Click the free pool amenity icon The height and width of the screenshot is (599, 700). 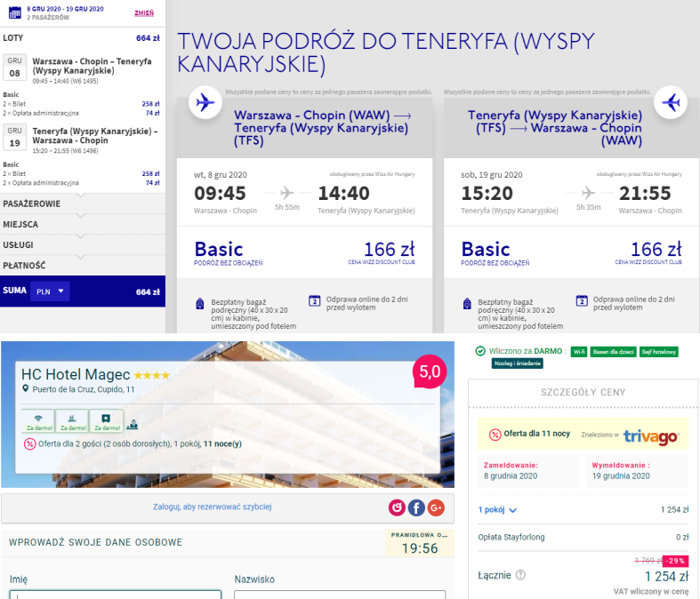[x=72, y=421]
